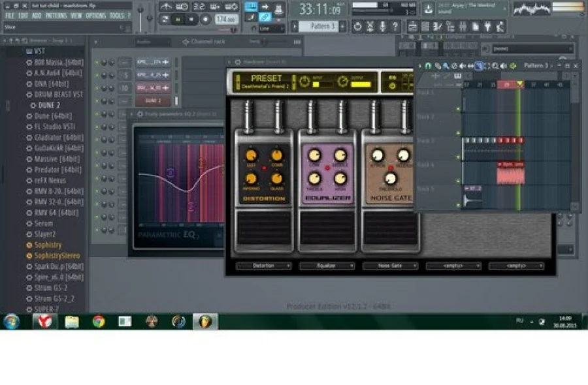Image resolution: width=588 pixels, height=385 pixels.
Task: Click the 33:11:09 time display
Action: tap(319, 9)
